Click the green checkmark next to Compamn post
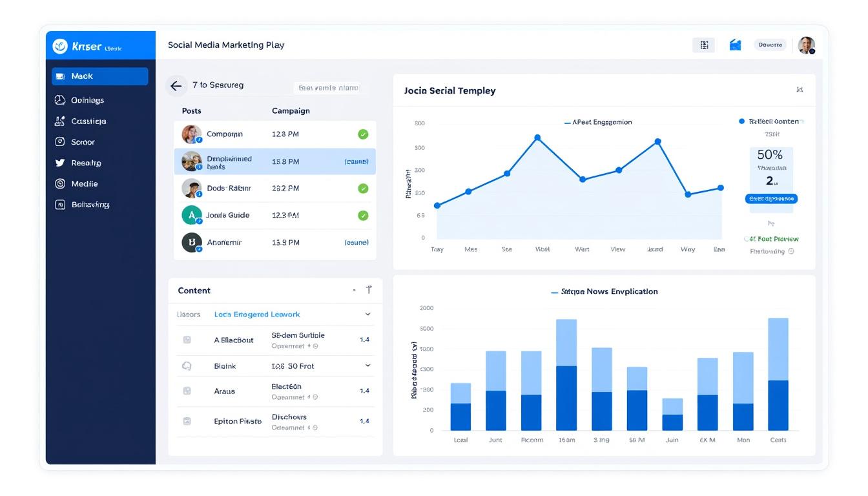868x496 pixels. (364, 134)
